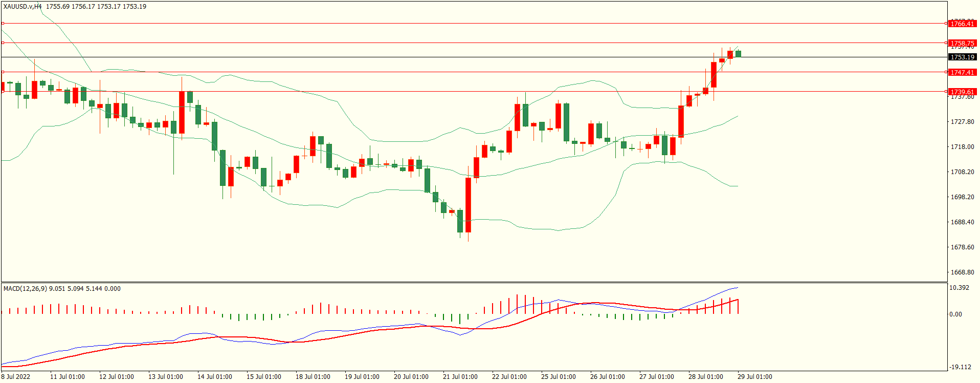Click the MACD -19.112 scale value
This screenshot has height=383, width=980.
[x=960, y=367]
